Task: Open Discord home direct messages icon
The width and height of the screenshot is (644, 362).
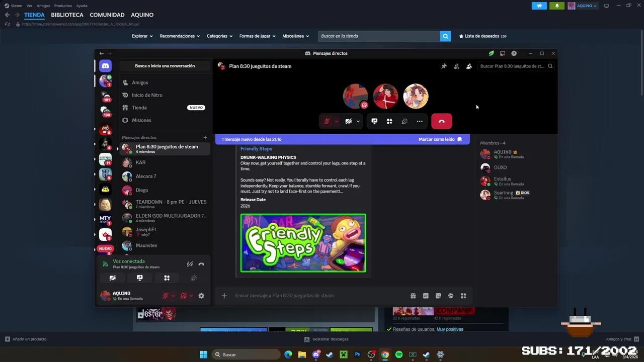Action: (x=105, y=66)
